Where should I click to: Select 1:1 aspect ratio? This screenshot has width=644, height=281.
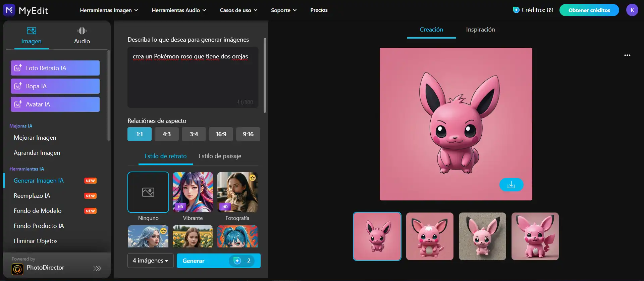point(140,134)
